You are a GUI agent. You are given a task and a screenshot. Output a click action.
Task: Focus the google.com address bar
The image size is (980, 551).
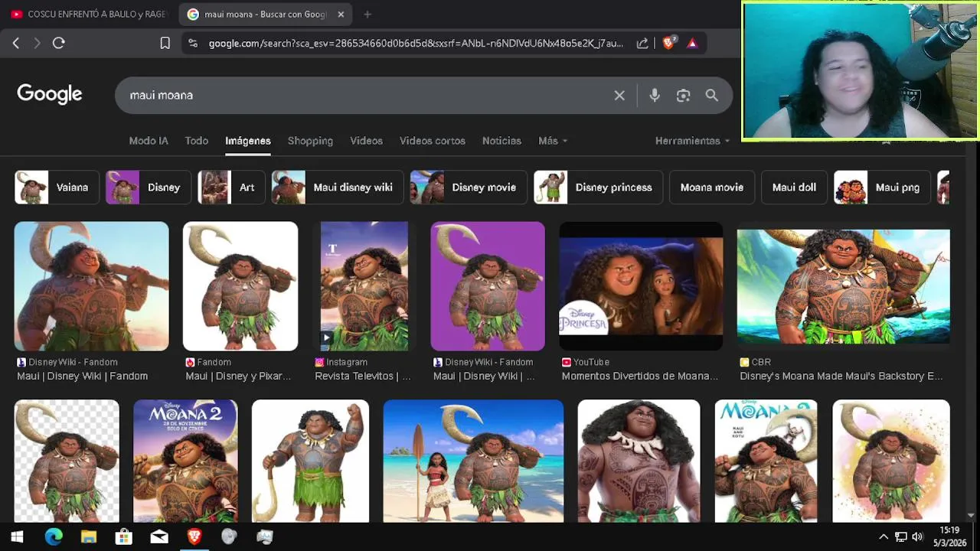tap(416, 44)
